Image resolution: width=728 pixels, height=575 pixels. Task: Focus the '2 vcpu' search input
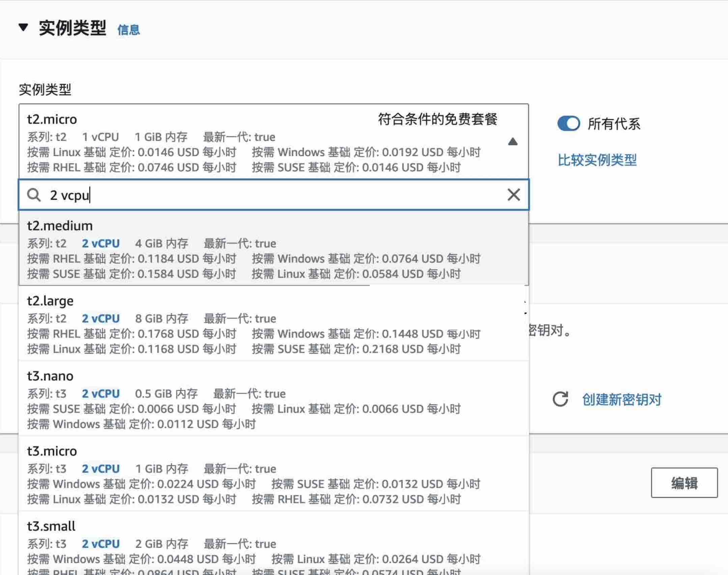[274, 195]
